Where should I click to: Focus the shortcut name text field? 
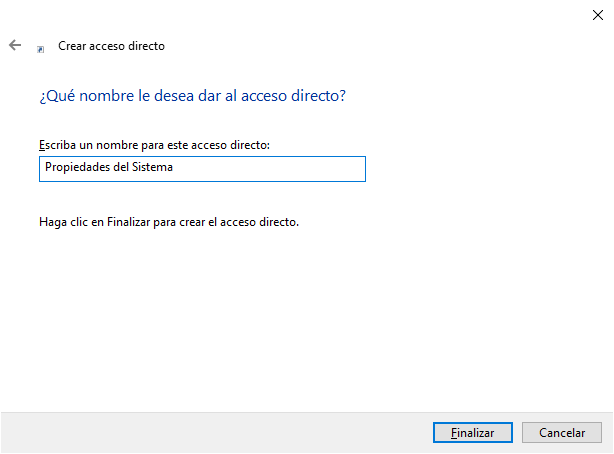click(202, 169)
